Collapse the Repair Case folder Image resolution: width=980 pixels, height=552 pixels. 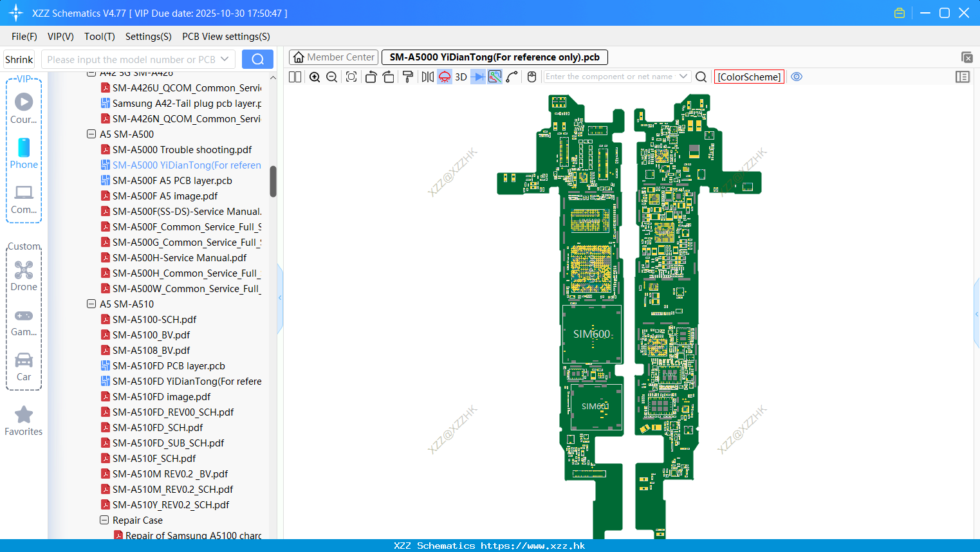(x=104, y=520)
